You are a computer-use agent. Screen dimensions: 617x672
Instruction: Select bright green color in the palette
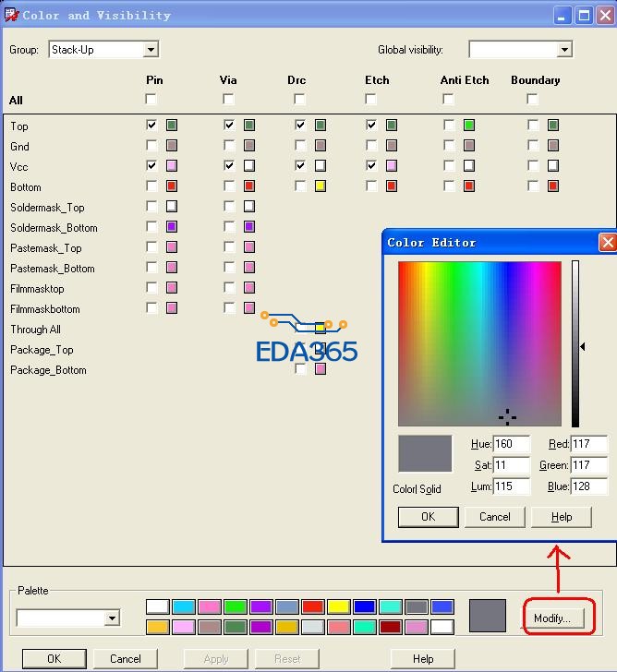point(236,606)
